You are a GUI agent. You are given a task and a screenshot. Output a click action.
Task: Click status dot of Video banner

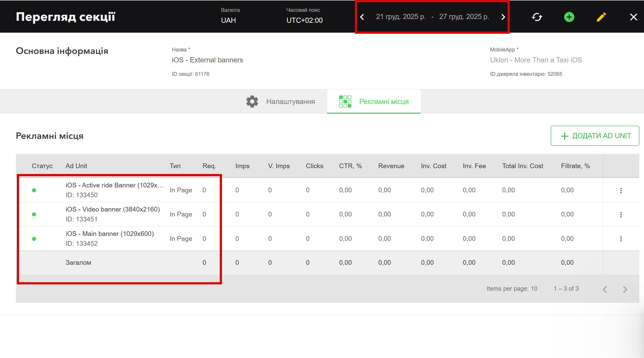pyautogui.click(x=34, y=215)
